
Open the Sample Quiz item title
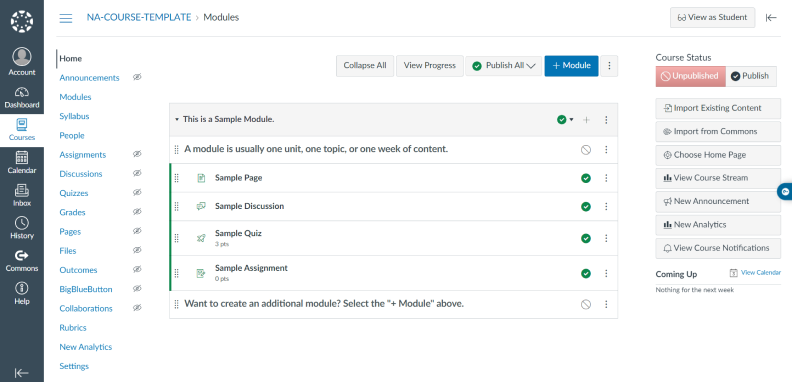coord(238,233)
